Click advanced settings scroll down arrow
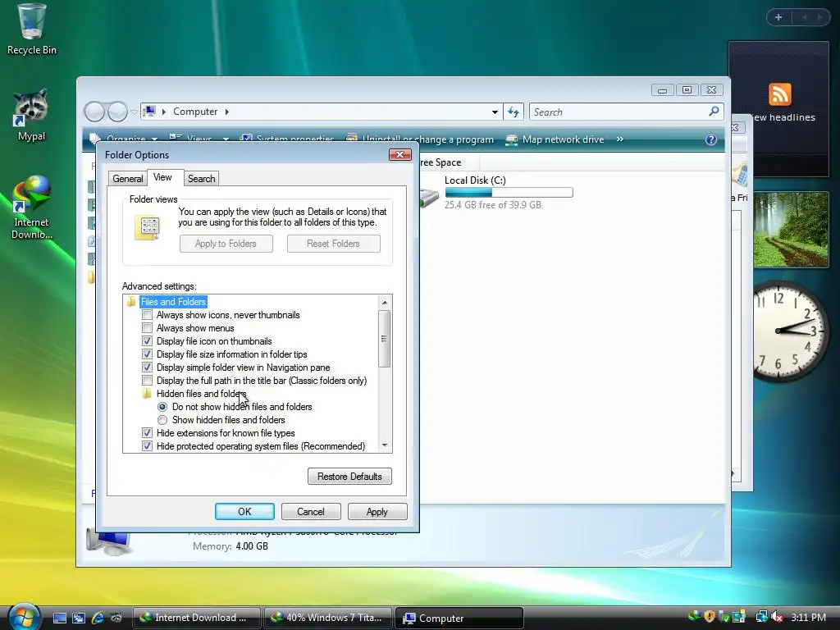The image size is (840, 630). pos(384,445)
